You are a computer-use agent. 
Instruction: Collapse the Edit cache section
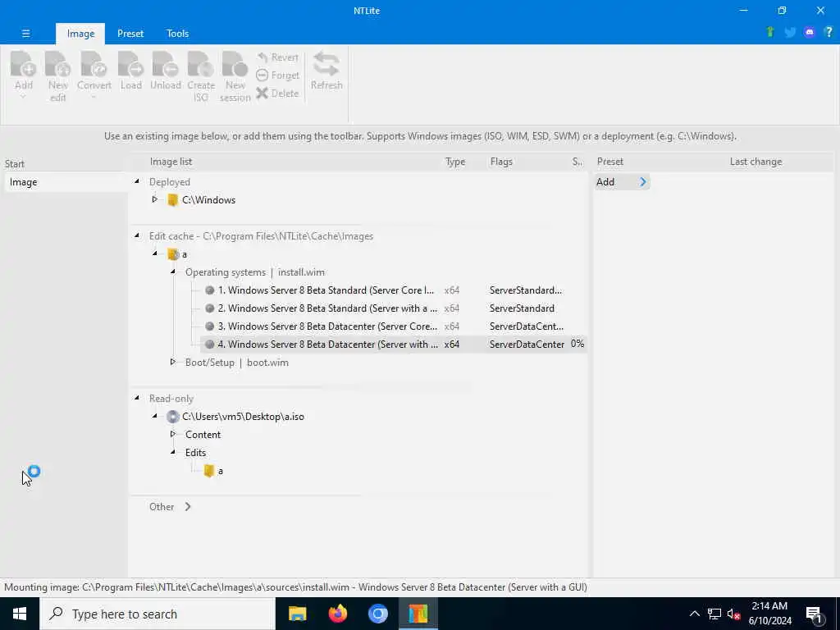[x=137, y=235]
